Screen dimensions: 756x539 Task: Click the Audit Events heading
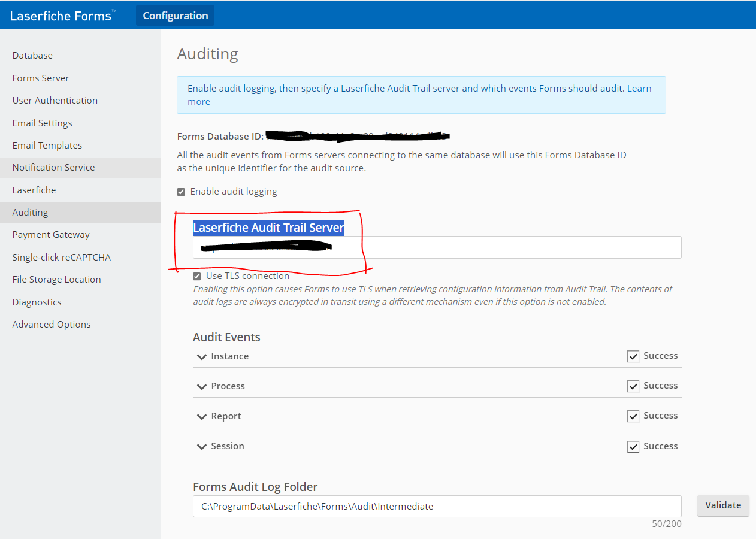pyautogui.click(x=226, y=337)
